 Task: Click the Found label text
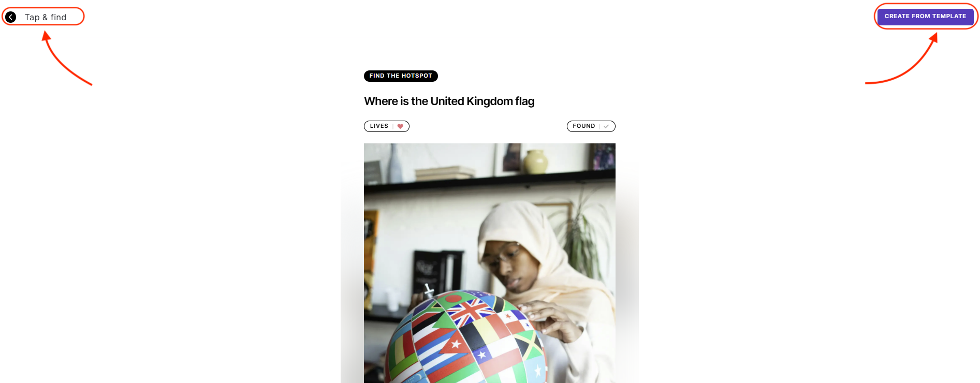pos(583,126)
